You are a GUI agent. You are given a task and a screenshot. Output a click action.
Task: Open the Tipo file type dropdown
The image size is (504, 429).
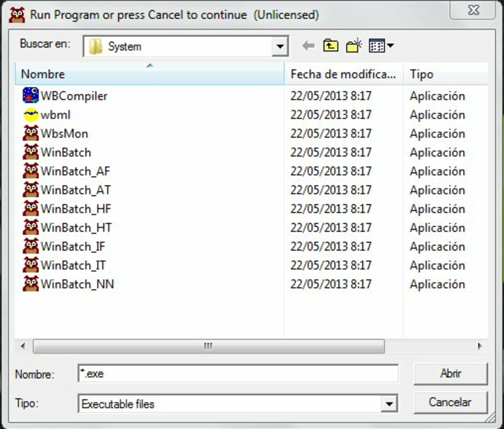pos(389,404)
